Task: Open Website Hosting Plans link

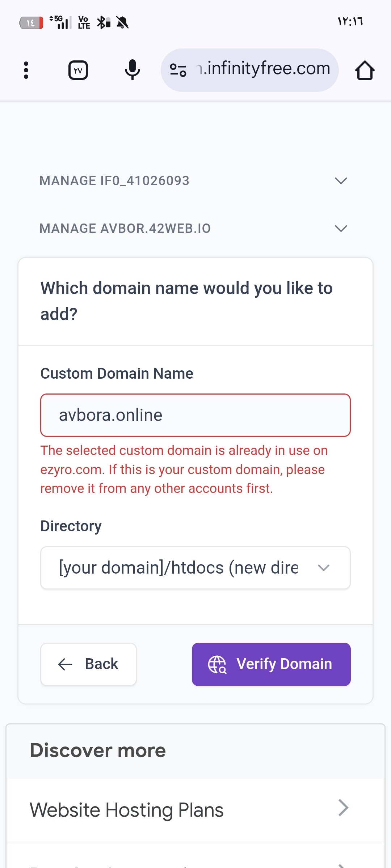Action: click(127, 810)
